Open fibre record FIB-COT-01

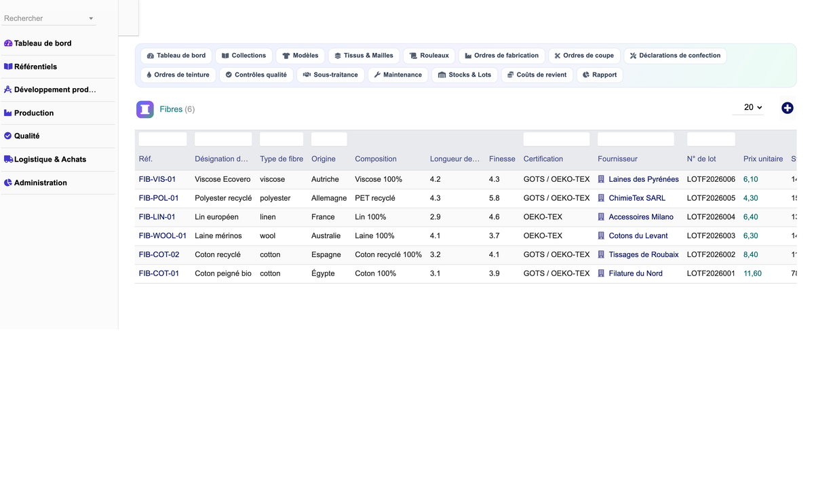click(x=159, y=273)
